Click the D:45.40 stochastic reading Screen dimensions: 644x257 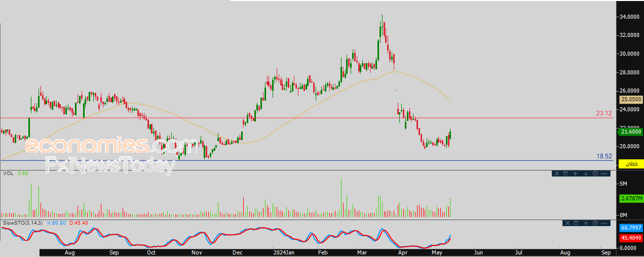[79, 223]
